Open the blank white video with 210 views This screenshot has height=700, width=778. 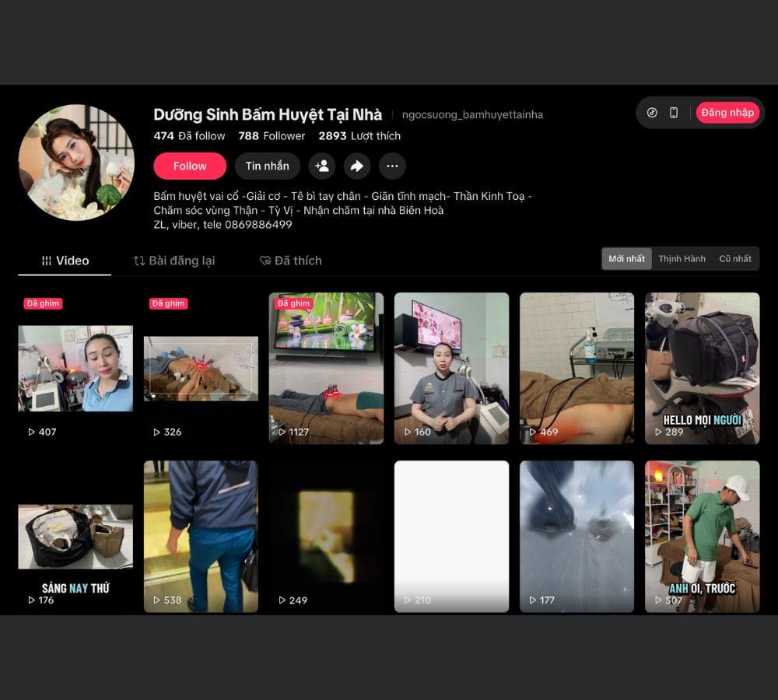[x=451, y=537]
